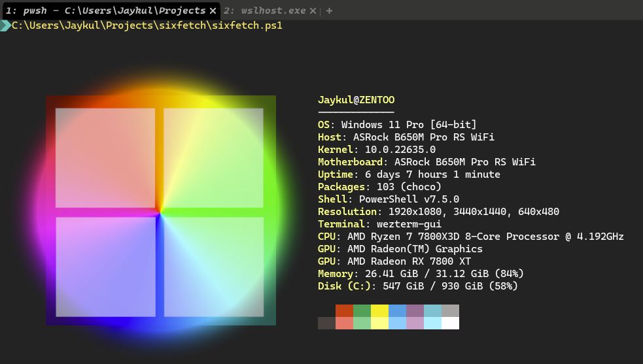Click the OS line Windows 11 Pro
Viewport: 643px width, 364px height.
[x=397, y=125]
